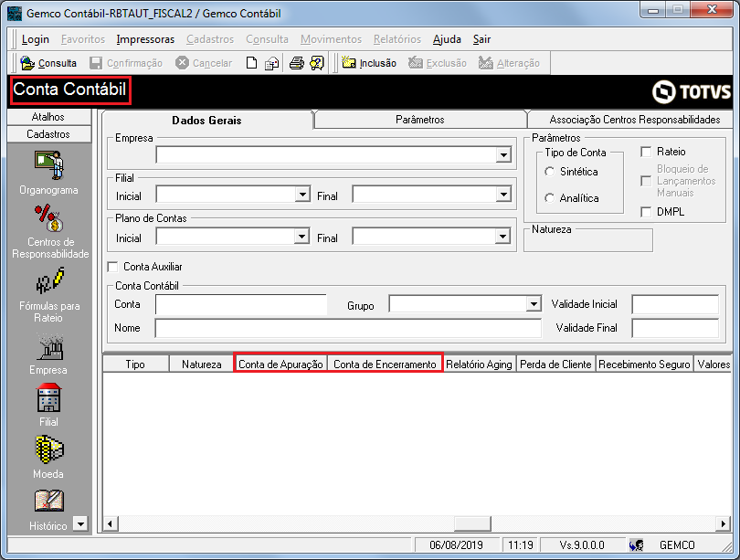Open the Histórico book icon
The image size is (740, 560).
48,501
